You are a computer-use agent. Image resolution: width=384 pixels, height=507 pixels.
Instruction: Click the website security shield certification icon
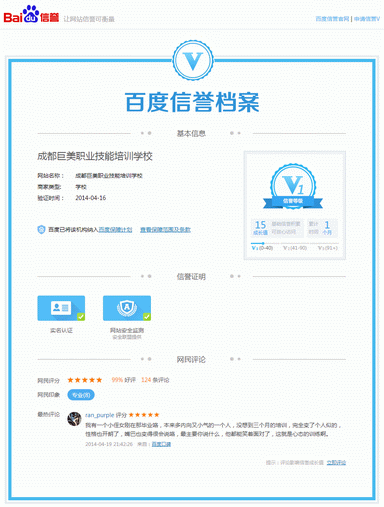(127, 308)
